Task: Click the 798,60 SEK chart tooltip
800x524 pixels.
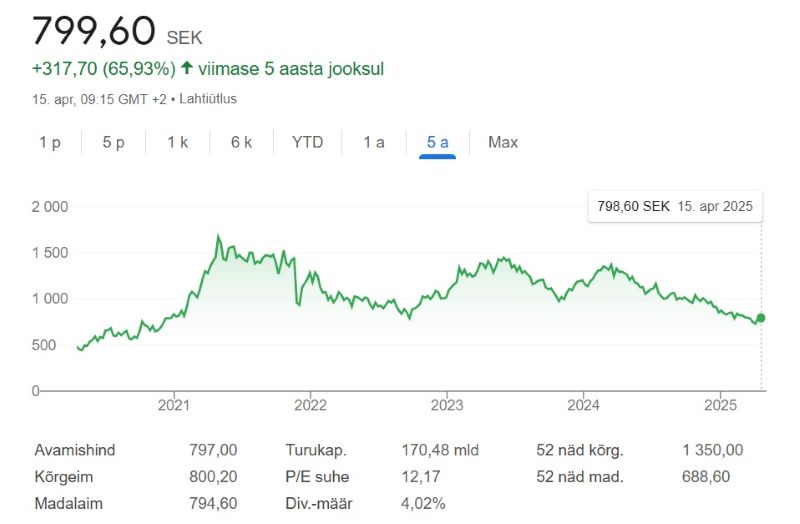Action: (674, 207)
